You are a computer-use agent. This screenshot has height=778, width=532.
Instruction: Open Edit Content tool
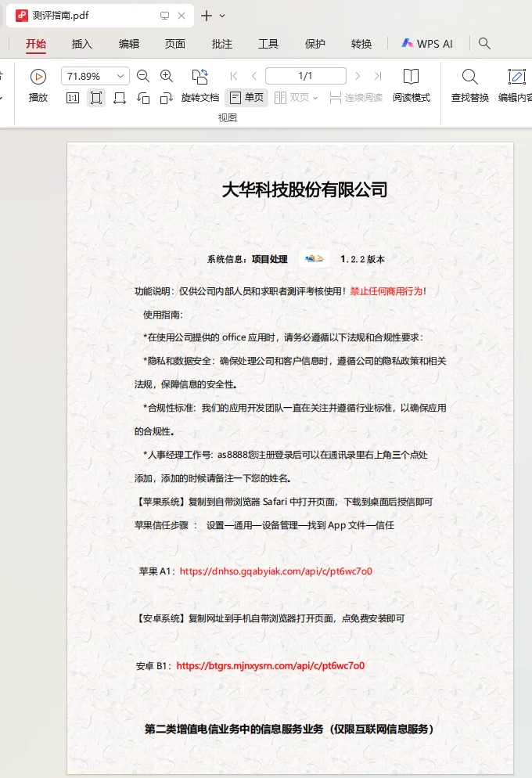pyautogui.click(x=515, y=85)
